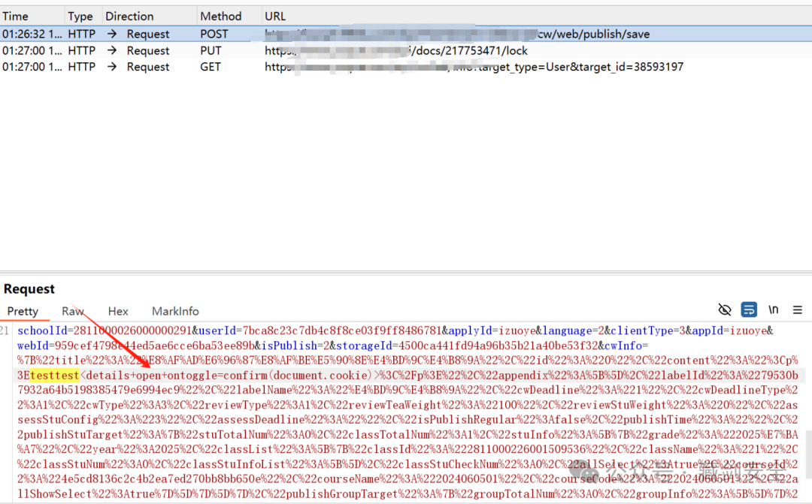Click the direction arrow icon in the POST row
Screen dimensions: 812x504
coord(112,34)
